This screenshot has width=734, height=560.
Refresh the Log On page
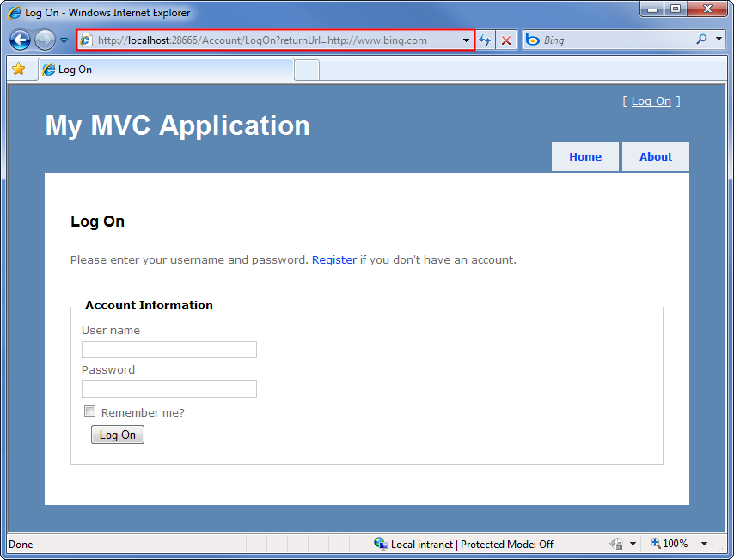point(486,40)
